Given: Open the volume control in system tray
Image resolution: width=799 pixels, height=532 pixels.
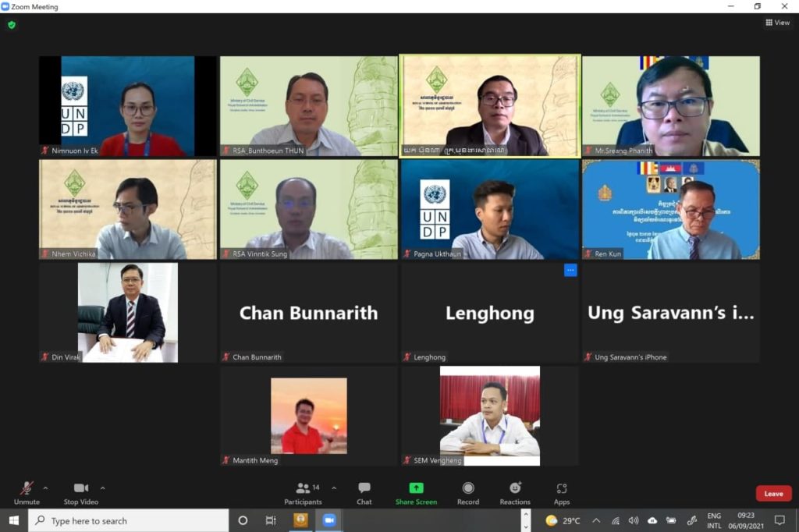Looking at the screenshot, I should [x=634, y=521].
